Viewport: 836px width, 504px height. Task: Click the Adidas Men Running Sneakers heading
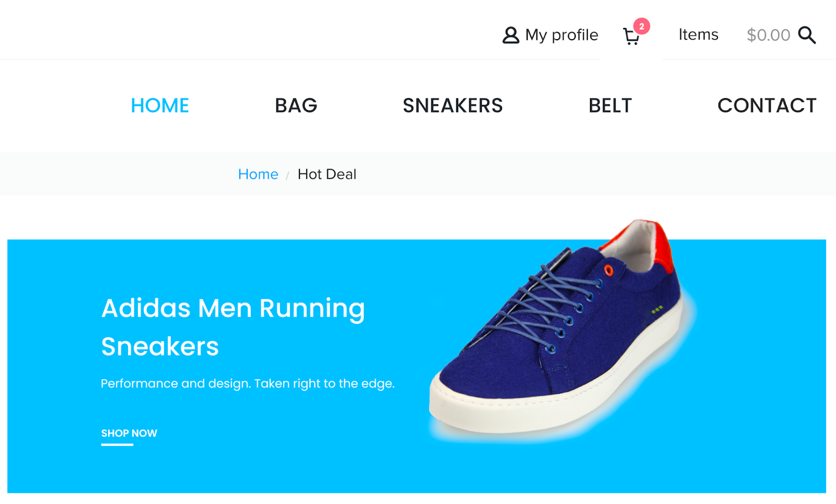coord(233,327)
